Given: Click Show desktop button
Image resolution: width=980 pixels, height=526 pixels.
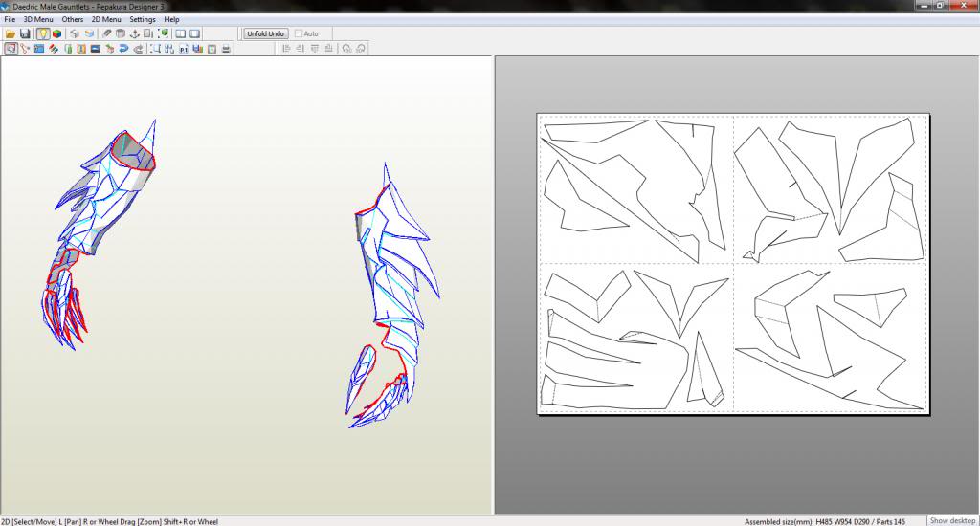Looking at the screenshot, I should 952,520.
